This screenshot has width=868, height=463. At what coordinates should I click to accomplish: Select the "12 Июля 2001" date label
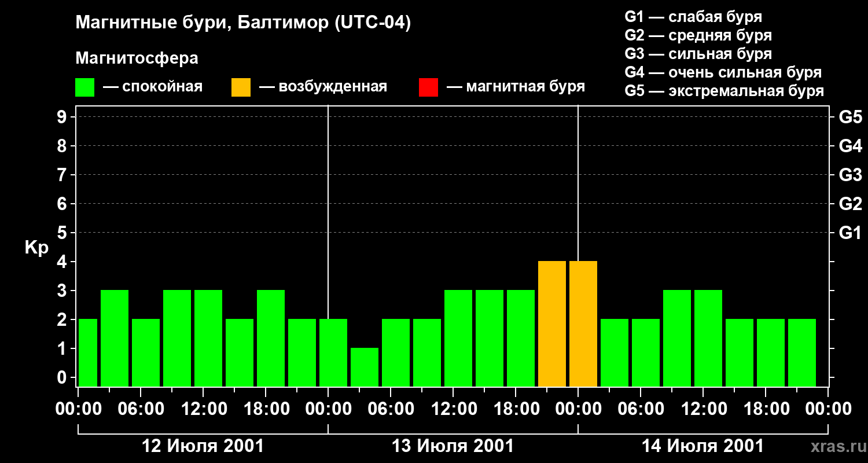click(203, 446)
